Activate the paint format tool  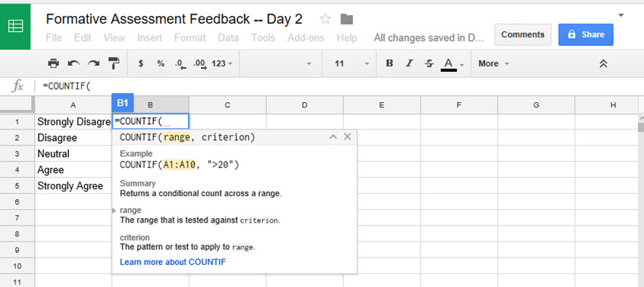[114, 63]
